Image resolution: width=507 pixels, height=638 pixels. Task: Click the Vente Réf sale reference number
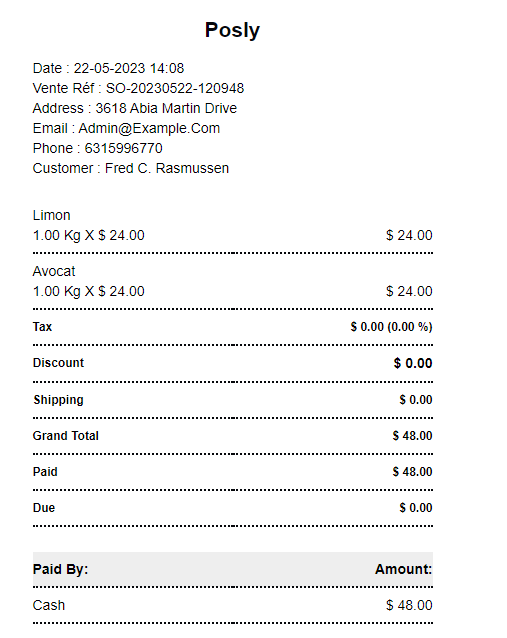click(x=175, y=88)
